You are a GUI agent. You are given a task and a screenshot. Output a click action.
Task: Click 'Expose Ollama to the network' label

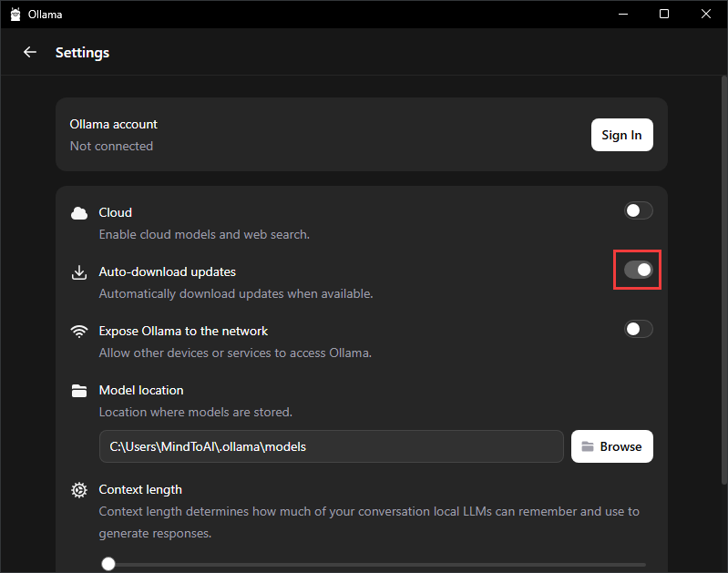click(x=183, y=331)
